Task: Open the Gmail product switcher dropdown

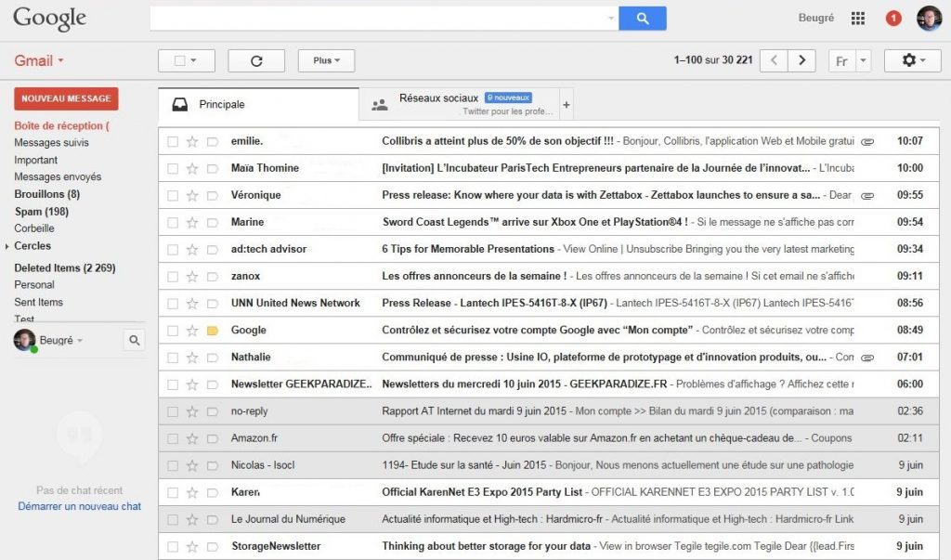Action: (x=39, y=60)
